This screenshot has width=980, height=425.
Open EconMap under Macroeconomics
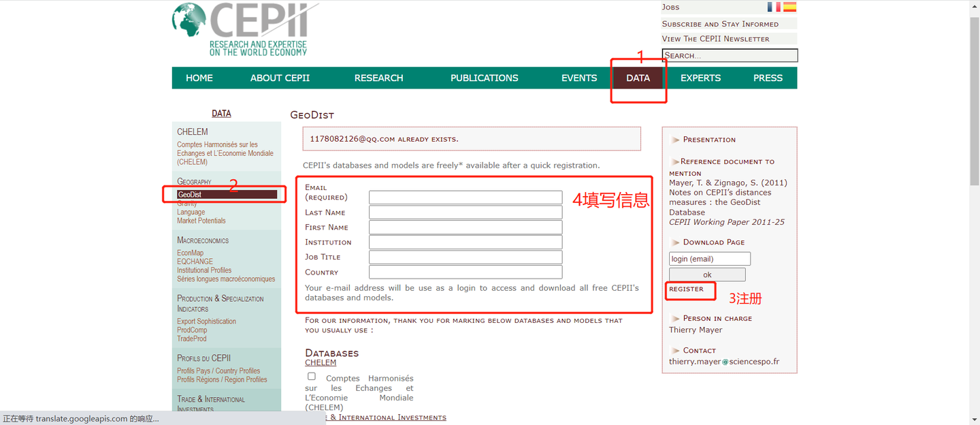click(x=191, y=253)
